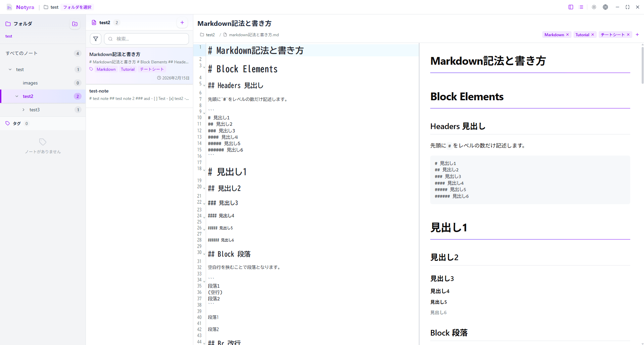Toggle fullscreen mode
Viewport: 644px width, 345px height.
click(627, 7)
